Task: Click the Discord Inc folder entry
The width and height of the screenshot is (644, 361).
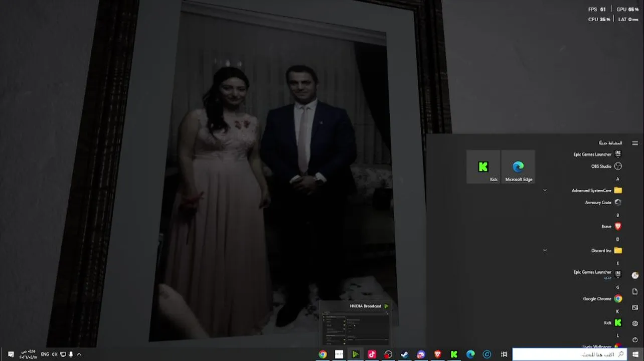Action: coord(606,251)
